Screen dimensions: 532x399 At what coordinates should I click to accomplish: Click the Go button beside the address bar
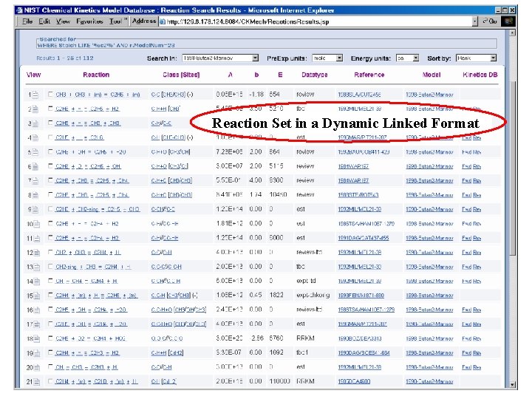pyautogui.click(x=490, y=21)
